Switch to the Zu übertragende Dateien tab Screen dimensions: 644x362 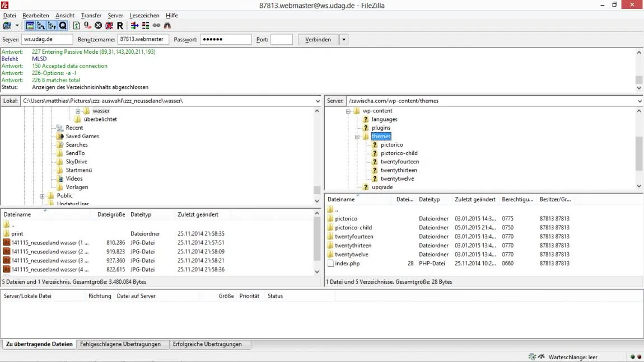(39, 344)
